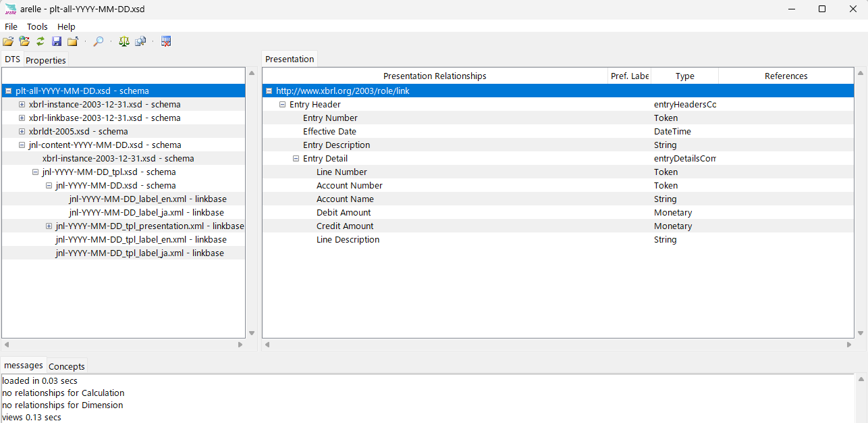The width and height of the screenshot is (868, 423).
Task: Collapse the Entry Header node
Action: pyautogui.click(x=282, y=104)
